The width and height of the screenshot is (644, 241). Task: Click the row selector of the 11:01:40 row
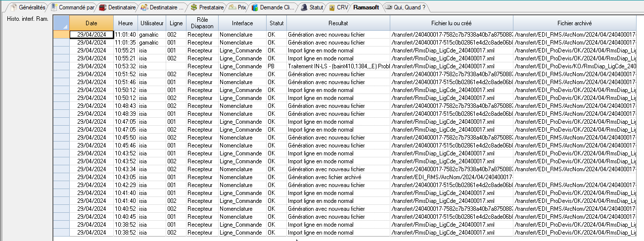(x=61, y=35)
